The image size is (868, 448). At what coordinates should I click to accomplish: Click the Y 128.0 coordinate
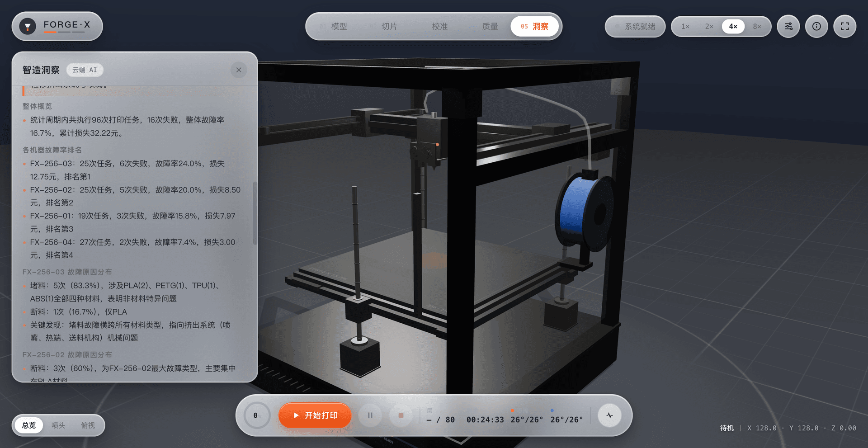click(804, 428)
